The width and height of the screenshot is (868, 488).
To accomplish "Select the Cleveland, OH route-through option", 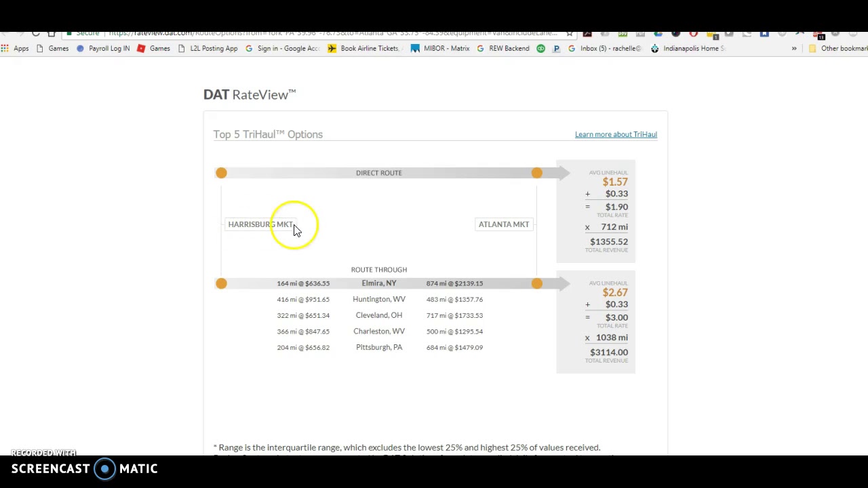I will click(379, 315).
